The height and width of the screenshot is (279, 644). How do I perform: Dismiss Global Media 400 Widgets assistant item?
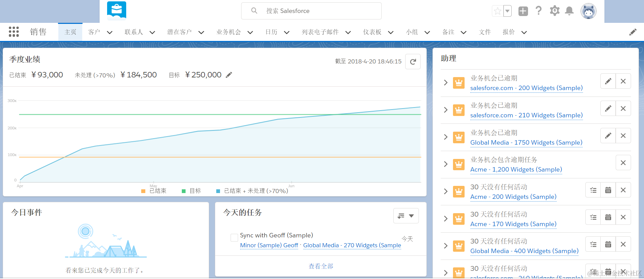(x=623, y=244)
